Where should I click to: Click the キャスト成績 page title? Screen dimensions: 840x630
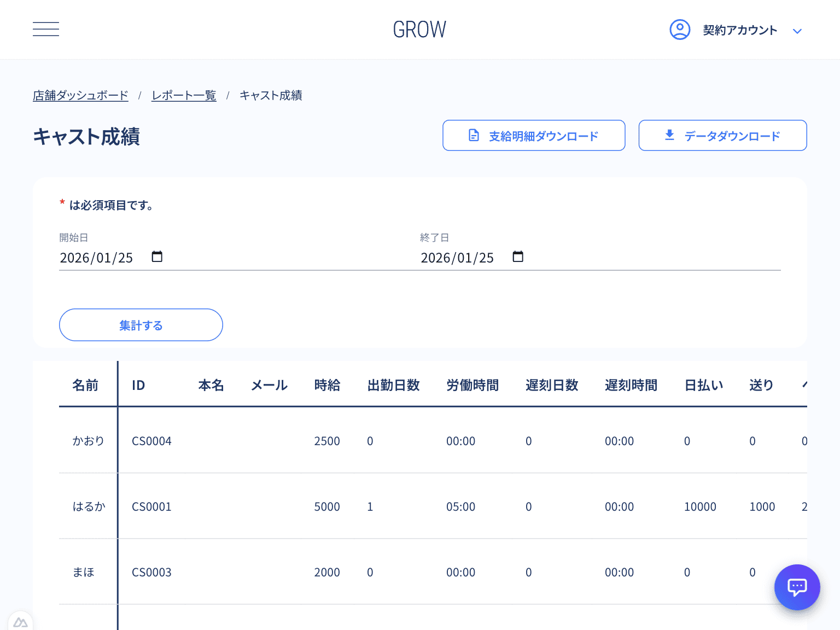click(86, 137)
